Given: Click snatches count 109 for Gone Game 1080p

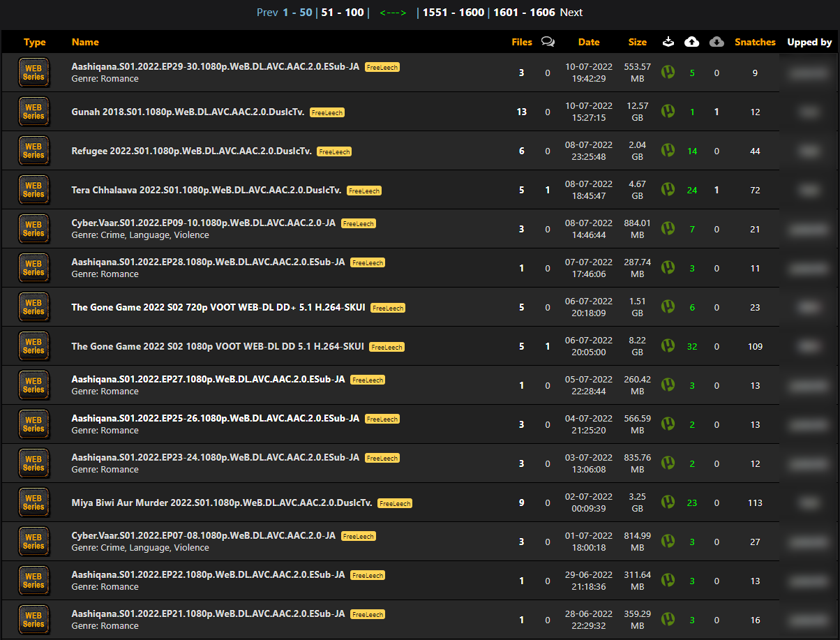Looking at the screenshot, I should point(755,346).
